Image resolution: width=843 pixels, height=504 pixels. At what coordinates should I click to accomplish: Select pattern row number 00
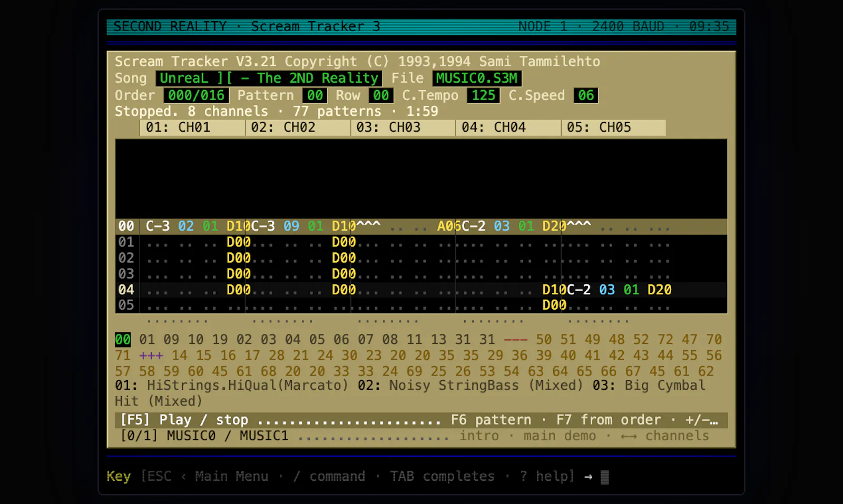click(x=126, y=226)
